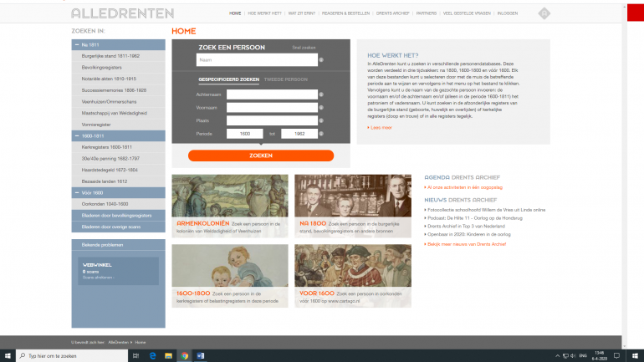Image resolution: width=644 pixels, height=362 pixels.
Task: Click help icon beside Periode fields
Action: click(x=321, y=134)
